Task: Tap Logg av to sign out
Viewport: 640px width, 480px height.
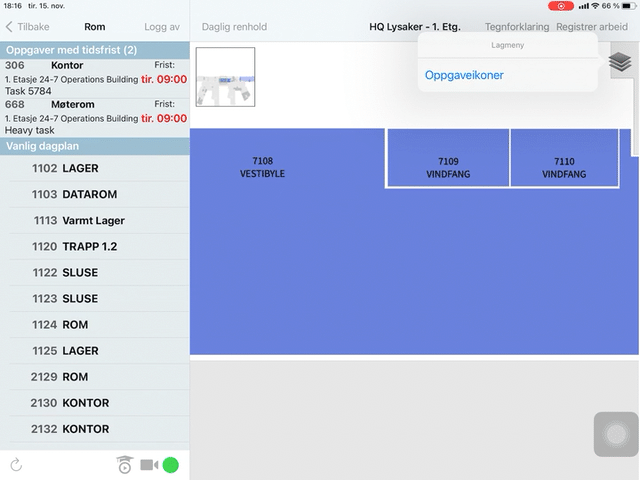Action: pyautogui.click(x=162, y=27)
